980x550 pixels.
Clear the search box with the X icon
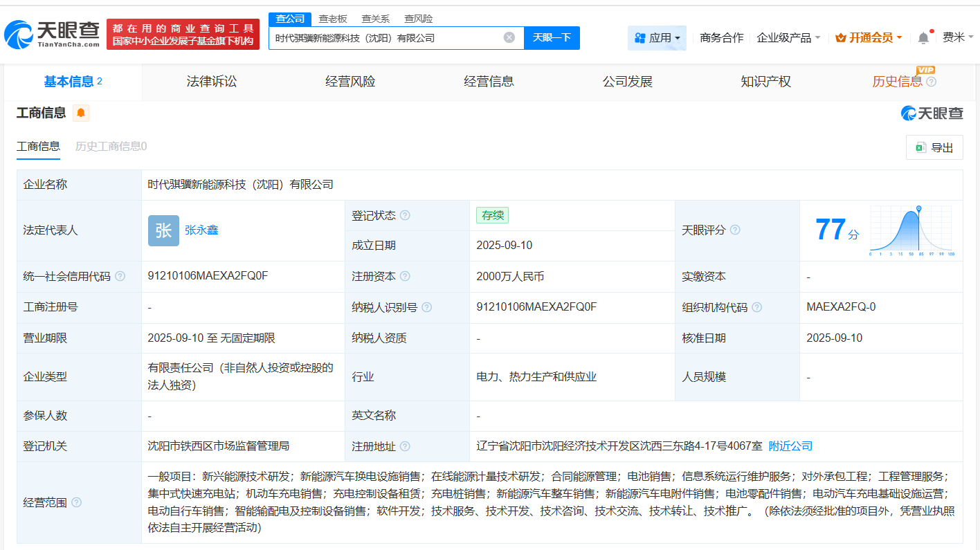(510, 38)
